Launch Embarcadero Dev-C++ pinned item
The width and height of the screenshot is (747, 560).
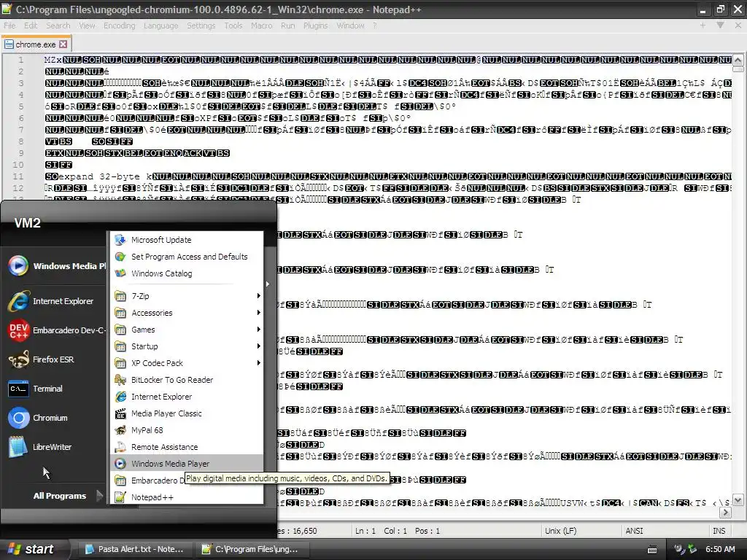point(56,330)
